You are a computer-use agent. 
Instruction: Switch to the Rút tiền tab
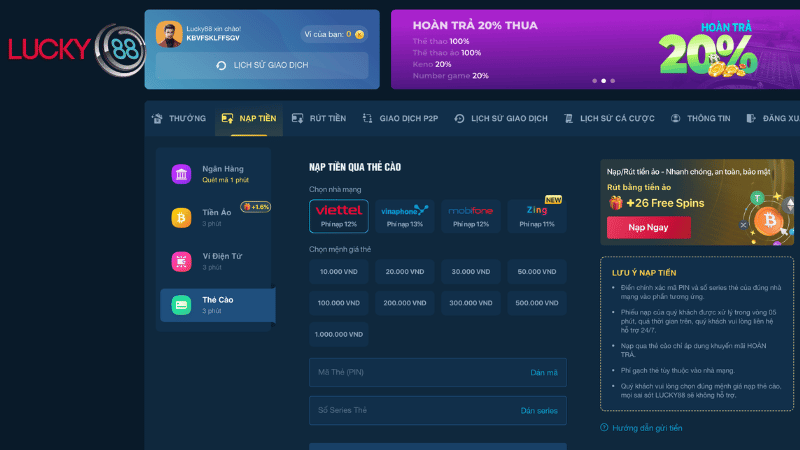coord(319,118)
